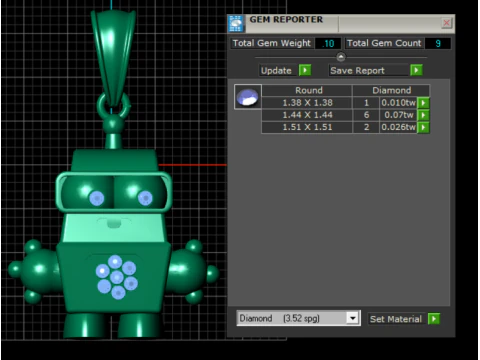Viewport: 480px width, 360px height.
Task: Click green arrow next to Save Report
Action: [x=416, y=70]
